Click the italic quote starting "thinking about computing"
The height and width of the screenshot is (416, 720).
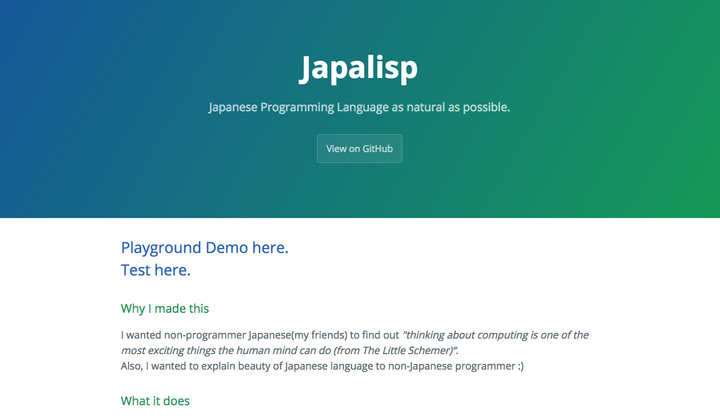coord(354,343)
